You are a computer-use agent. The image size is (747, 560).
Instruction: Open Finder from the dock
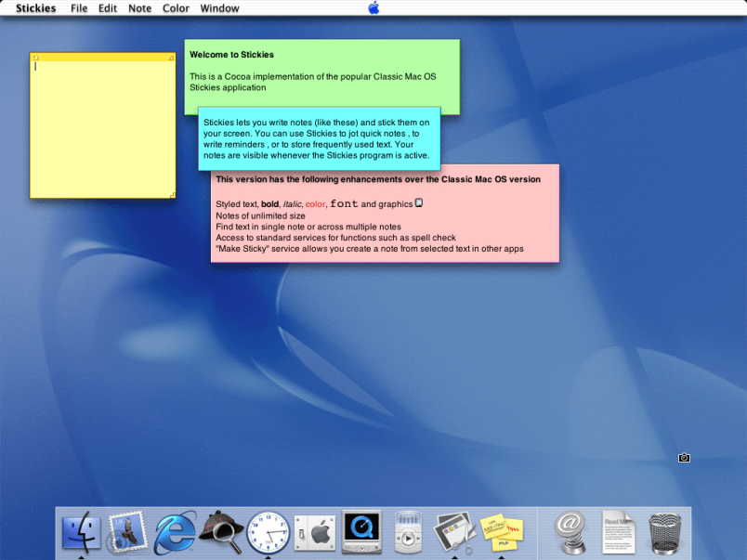tap(81, 533)
